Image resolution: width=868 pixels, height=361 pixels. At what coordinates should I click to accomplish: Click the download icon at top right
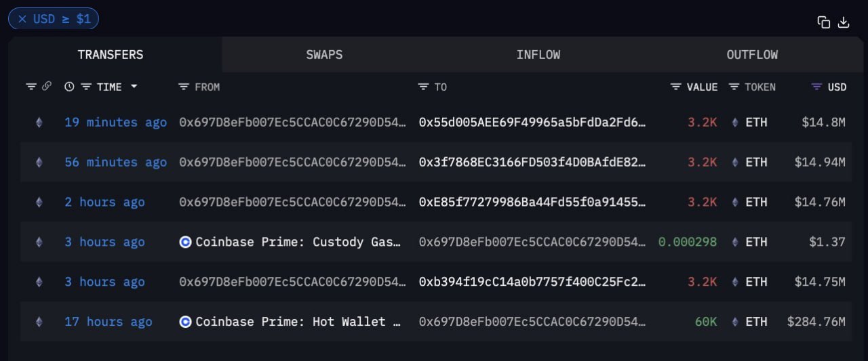pos(844,22)
